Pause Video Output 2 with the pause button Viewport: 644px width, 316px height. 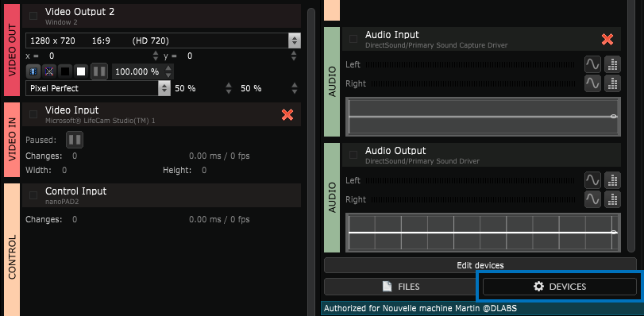coord(99,71)
